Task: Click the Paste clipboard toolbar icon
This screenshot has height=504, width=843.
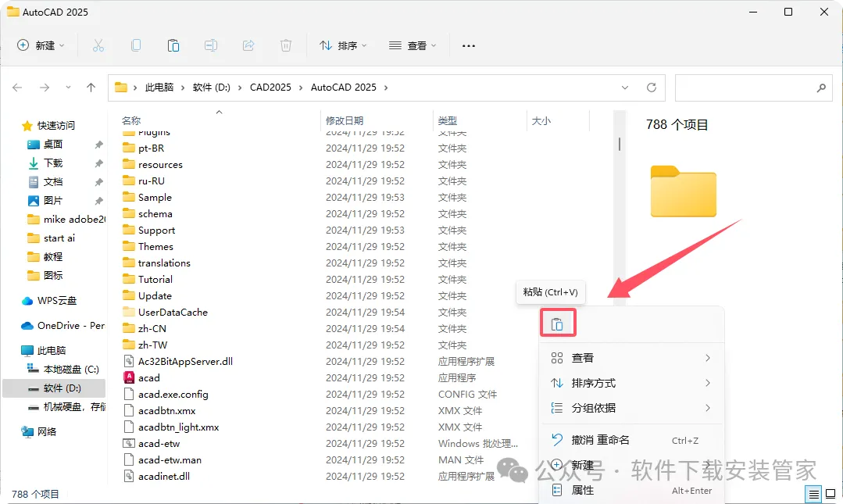Action: 173,46
